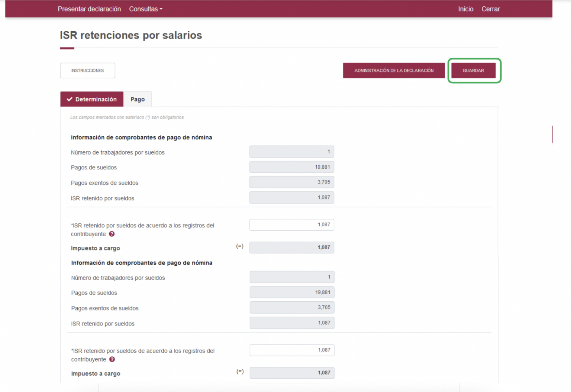
Task: Click the editable first ISR retenido input field
Action: point(291,224)
